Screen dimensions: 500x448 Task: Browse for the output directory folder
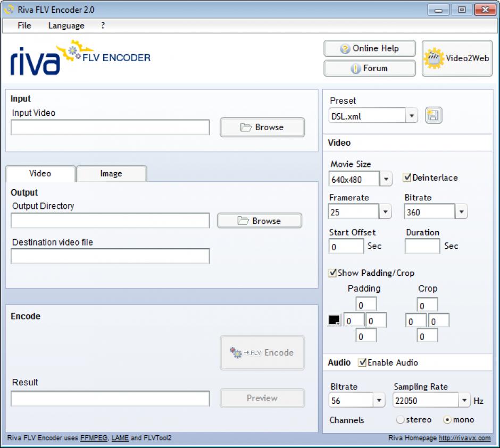[259, 221]
